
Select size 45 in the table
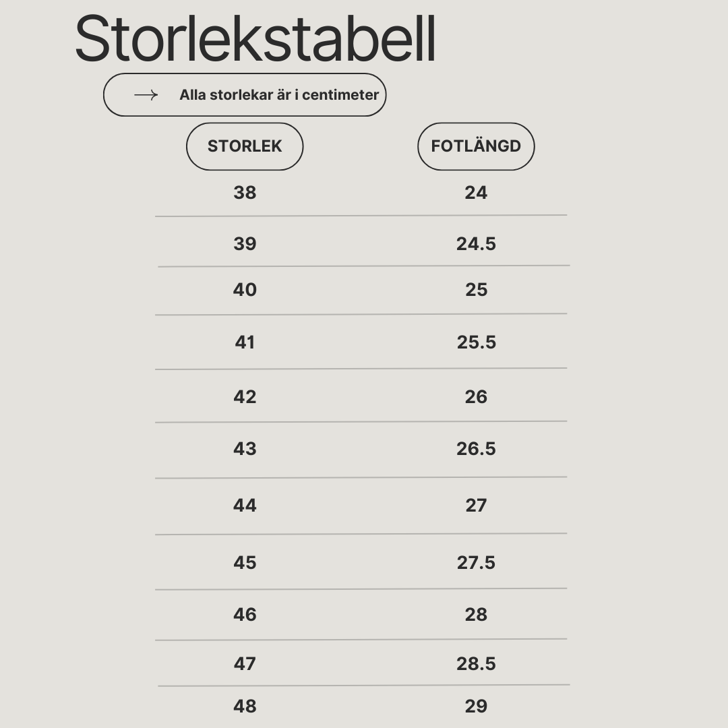coord(245,563)
